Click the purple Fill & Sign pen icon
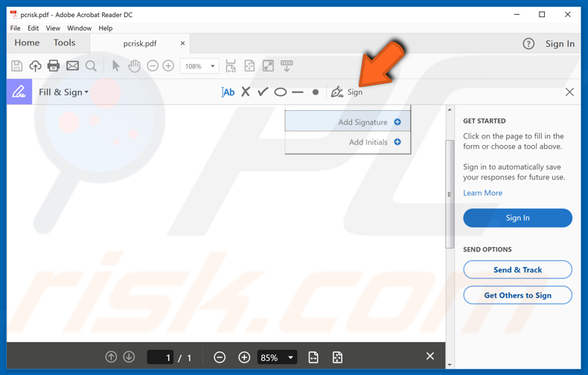The width and height of the screenshot is (588, 375). (19, 92)
